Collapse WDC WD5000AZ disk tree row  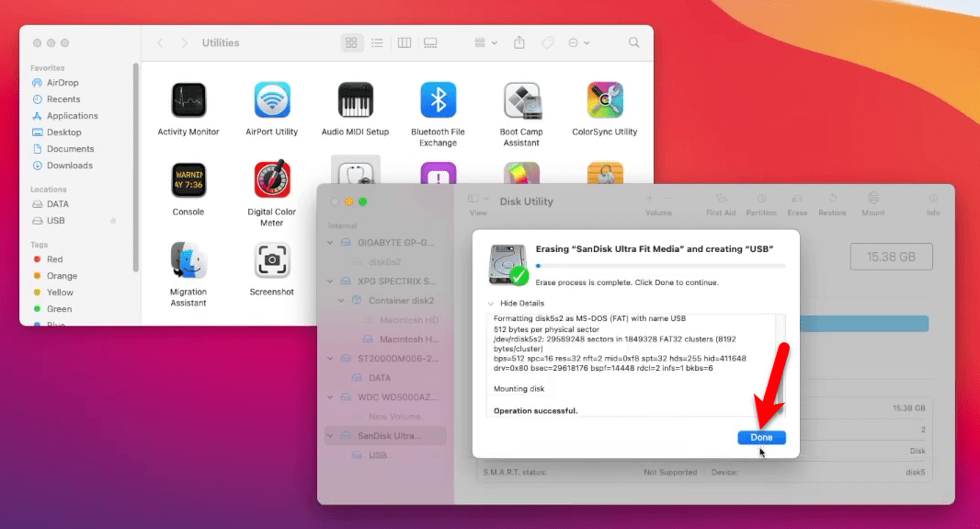coord(330,397)
